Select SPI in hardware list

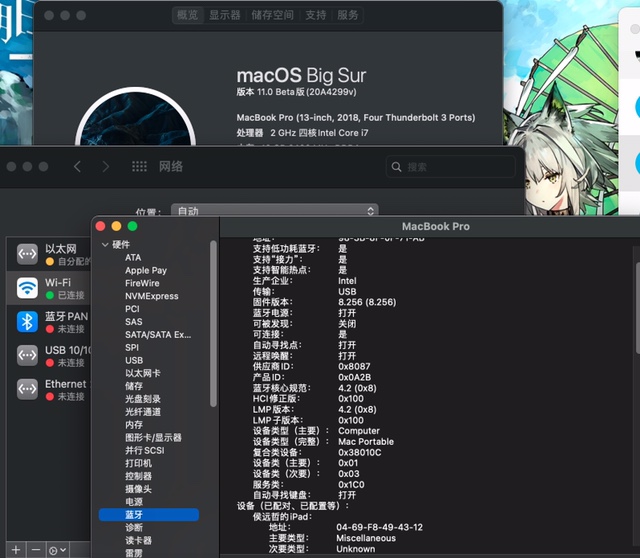[x=132, y=347]
